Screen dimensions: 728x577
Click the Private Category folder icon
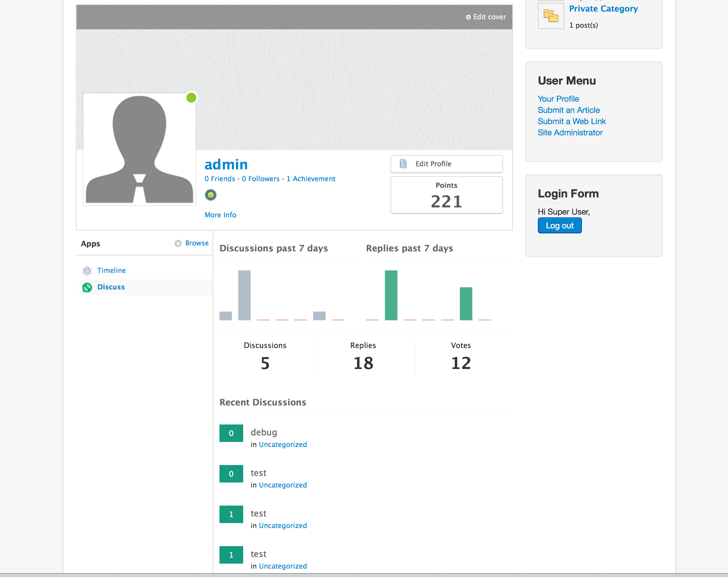[550, 16]
